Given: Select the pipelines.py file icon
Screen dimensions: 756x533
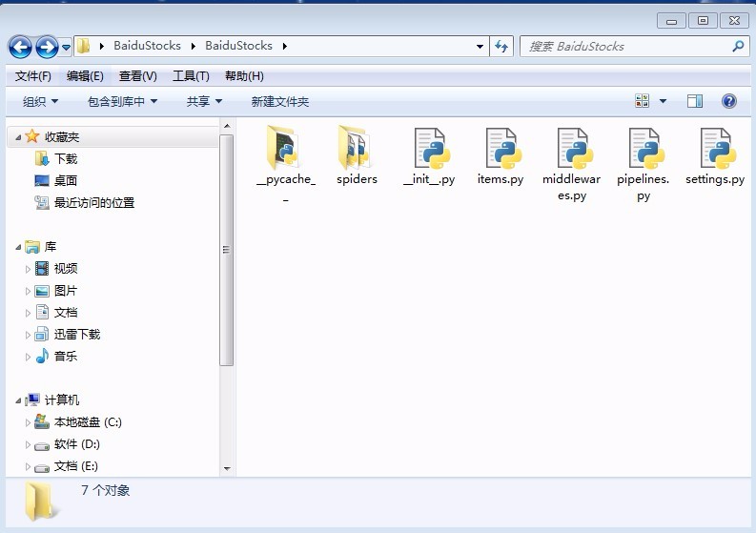Looking at the screenshot, I should point(646,149).
